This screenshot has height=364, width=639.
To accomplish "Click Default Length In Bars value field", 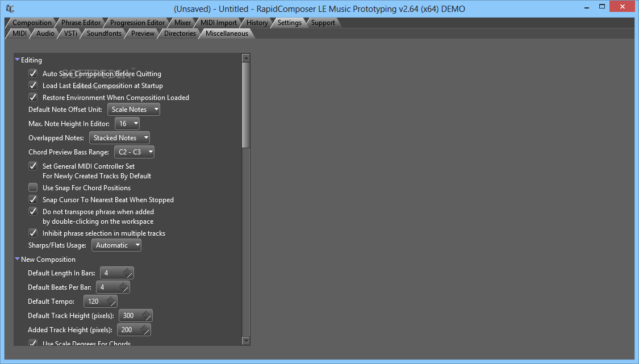I will tap(116, 273).
